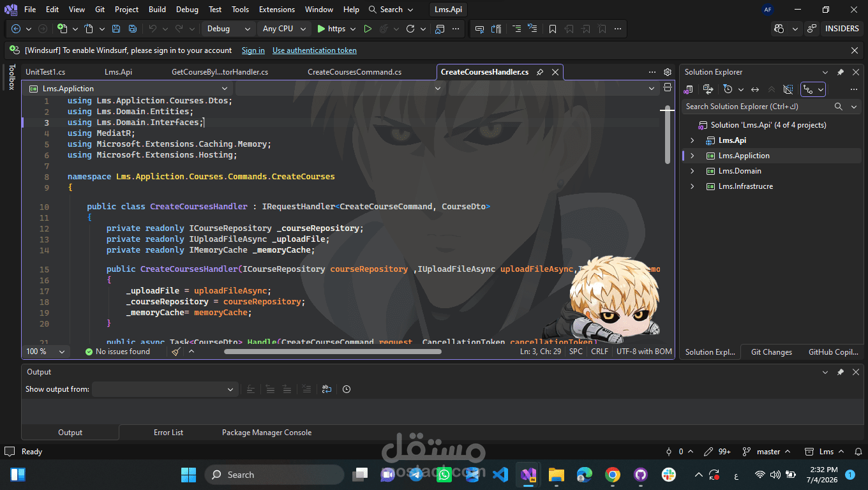
Task: Click the Navigate Backward arrow icon
Action: 16,29
